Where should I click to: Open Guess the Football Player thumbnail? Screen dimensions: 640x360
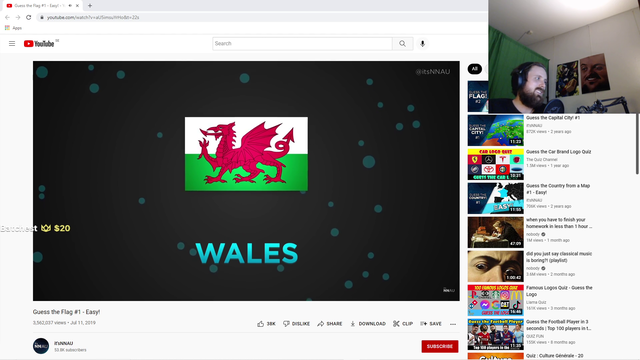pyautogui.click(x=496, y=334)
